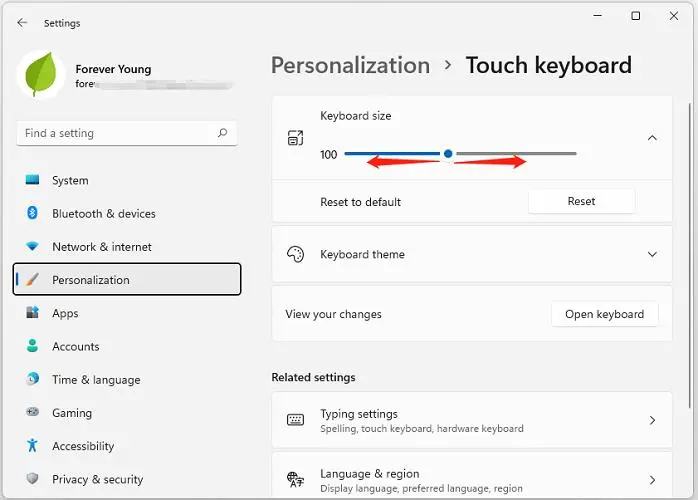The height and width of the screenshot is (500, 698).
Task: Open Accounts settings
Action: click(x=127, y=346)
